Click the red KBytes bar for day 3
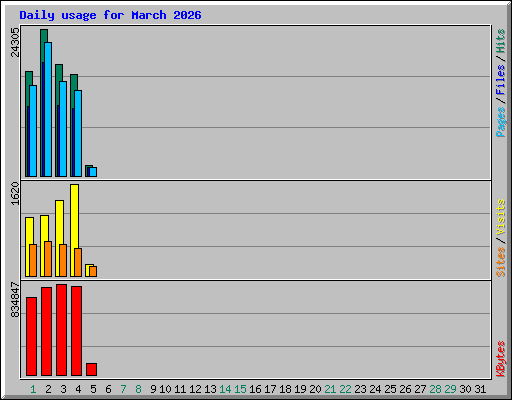Image resolution: width=512 pixels, height=400 pixels. click(61, 330)
